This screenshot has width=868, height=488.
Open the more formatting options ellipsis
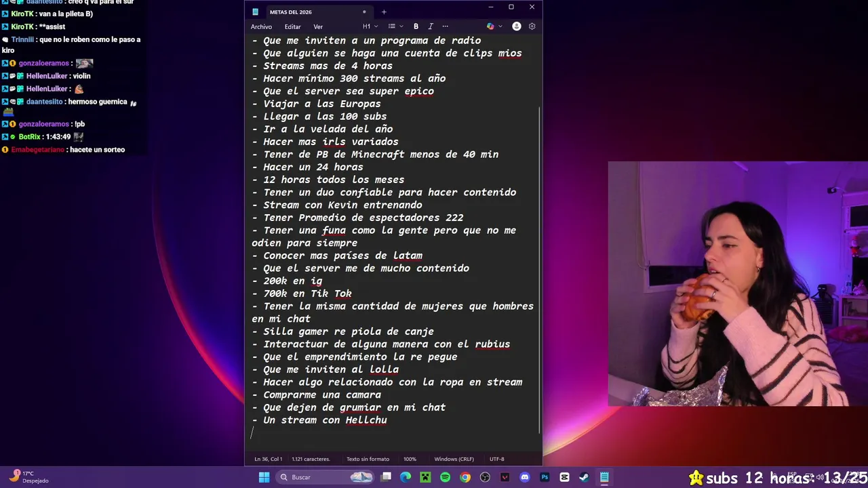click(445, 26)
